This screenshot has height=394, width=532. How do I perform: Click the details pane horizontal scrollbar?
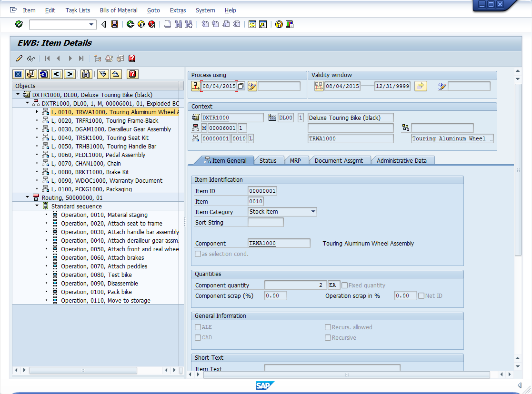click(346, 374)
